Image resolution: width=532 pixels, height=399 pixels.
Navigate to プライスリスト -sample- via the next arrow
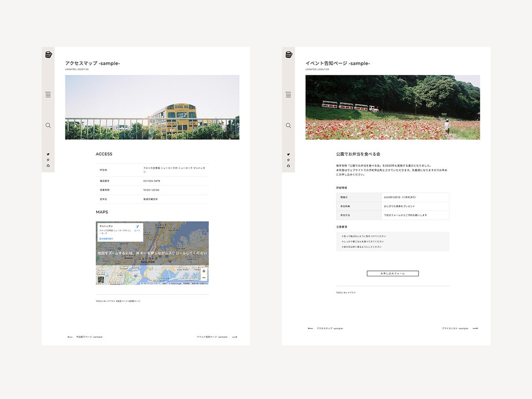click(x=457, y=328)
